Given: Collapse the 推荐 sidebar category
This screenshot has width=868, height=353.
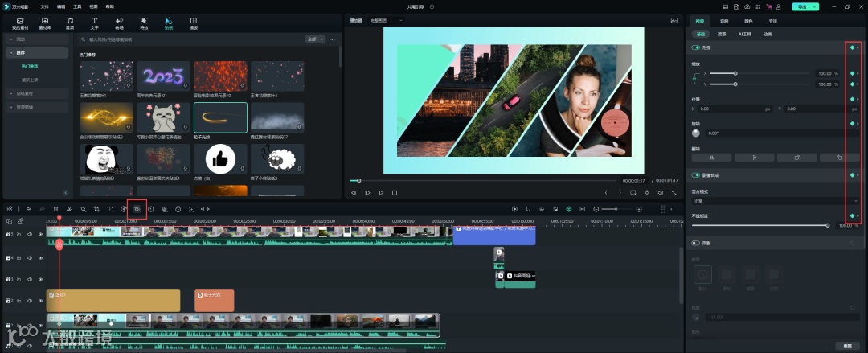Looking at the screenshot, I should point(37,53).
